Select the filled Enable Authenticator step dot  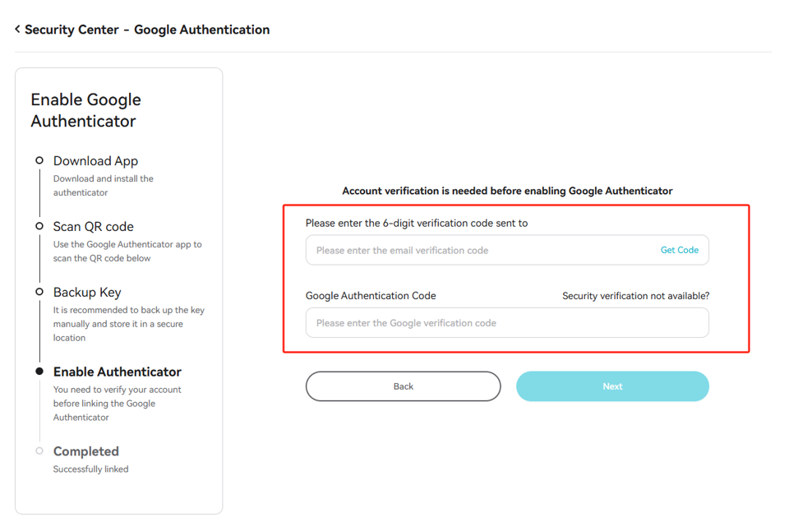(39, 372)
